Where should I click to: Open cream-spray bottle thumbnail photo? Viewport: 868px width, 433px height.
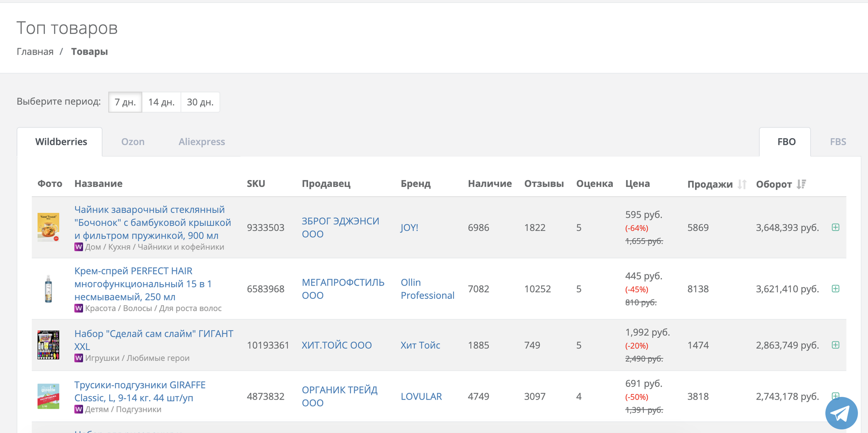48,289
